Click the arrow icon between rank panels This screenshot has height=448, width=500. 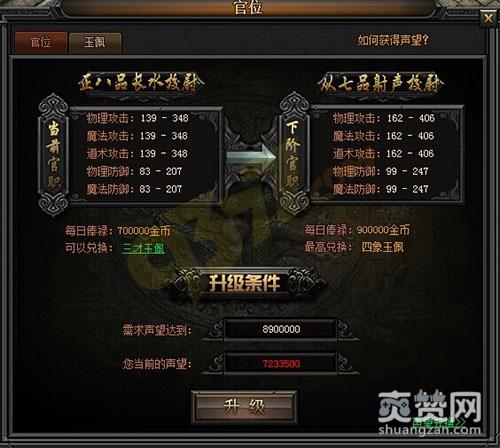pyautogui.click(x=252, y=158)
